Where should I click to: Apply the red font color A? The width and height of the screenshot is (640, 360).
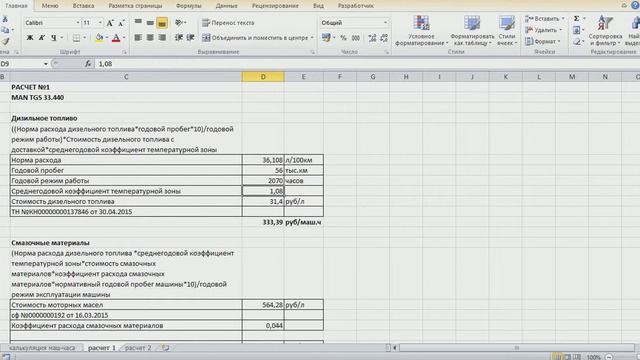point(116,38)
